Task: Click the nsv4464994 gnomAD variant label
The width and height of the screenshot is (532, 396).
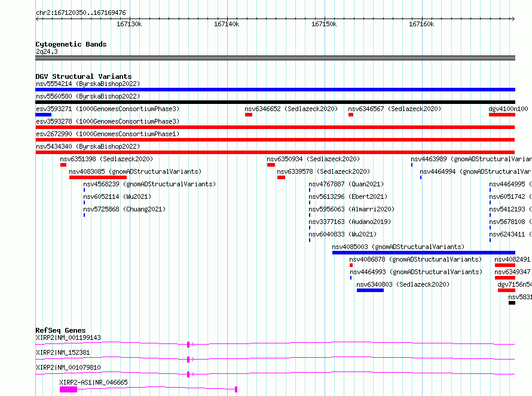Action: click(476, 171)
